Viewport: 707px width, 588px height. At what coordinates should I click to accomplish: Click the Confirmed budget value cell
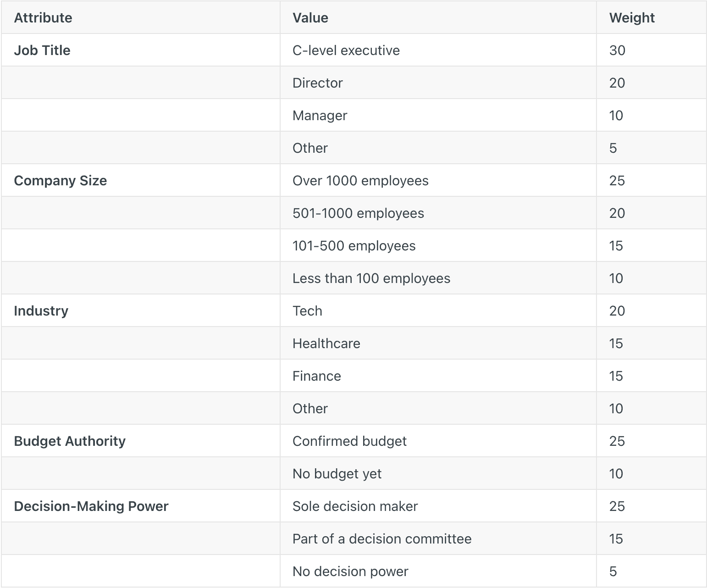click(x=349, y=441)
